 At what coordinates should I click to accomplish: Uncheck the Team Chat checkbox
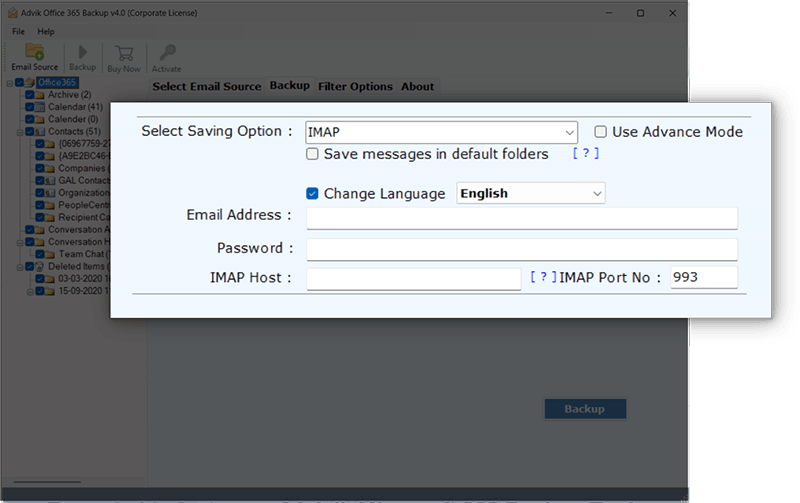pyautogui.click(x=40, y=254)
